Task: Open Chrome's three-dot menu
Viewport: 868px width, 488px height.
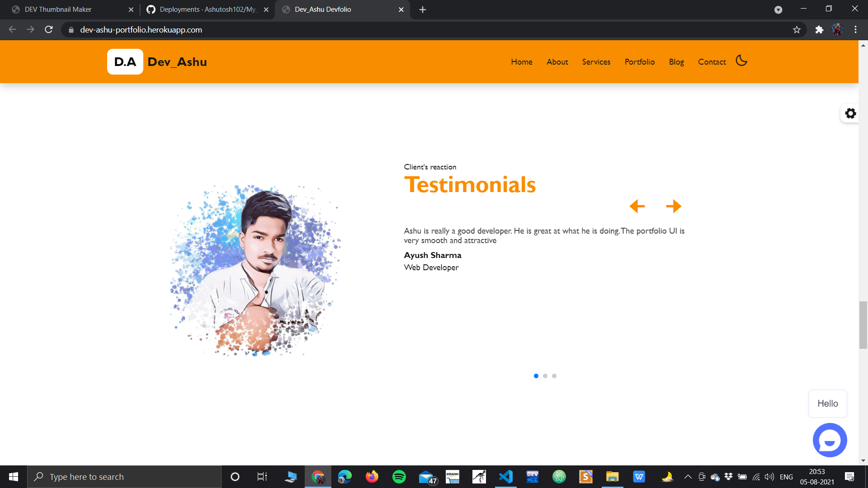Action: click(855, 30)
